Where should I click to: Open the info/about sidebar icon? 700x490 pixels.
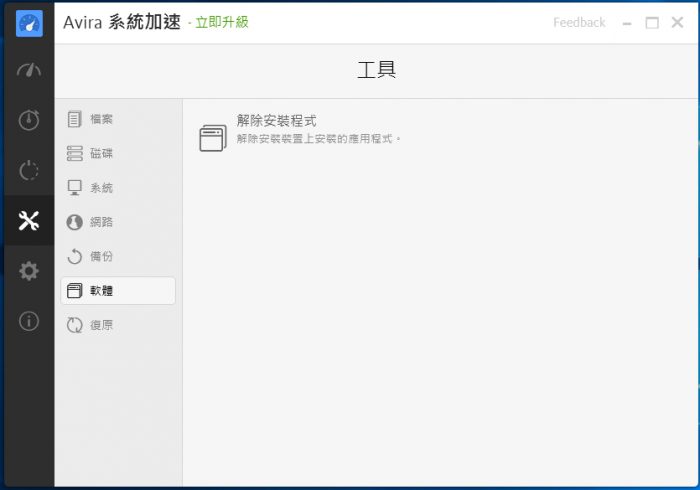click(x=29, y=321)
